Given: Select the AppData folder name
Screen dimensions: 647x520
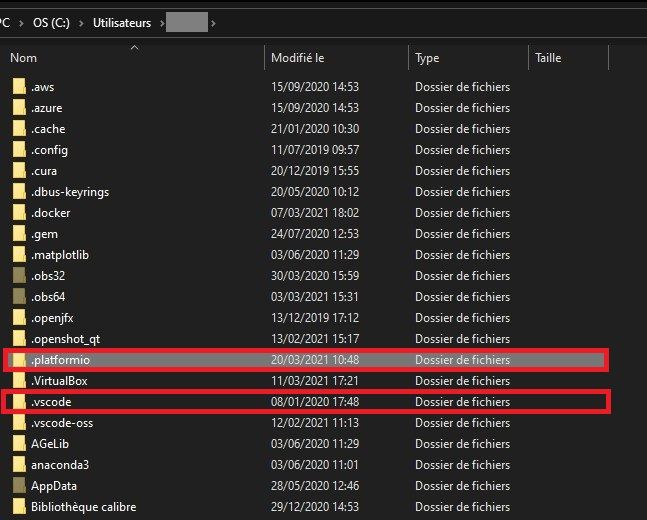Looking at the screenshot, I should tap(54, 486).
